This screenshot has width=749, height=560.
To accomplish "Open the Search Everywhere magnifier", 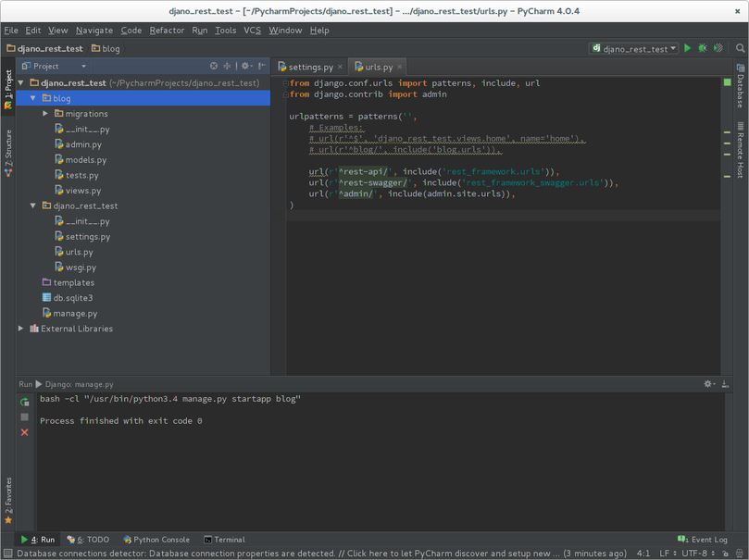I will coord(740,48).
